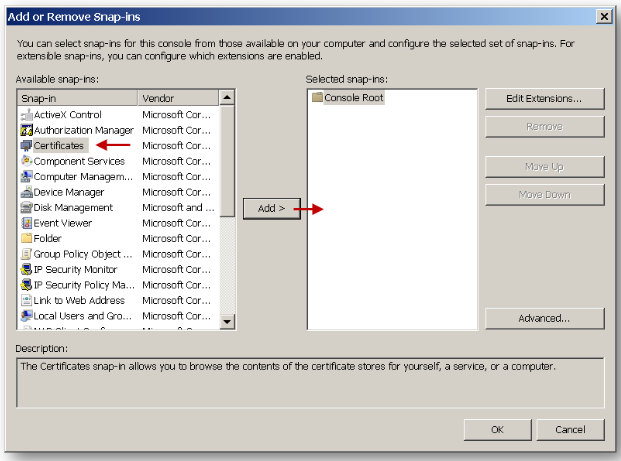Click the IP Security Monitor icon

[27, 269]
